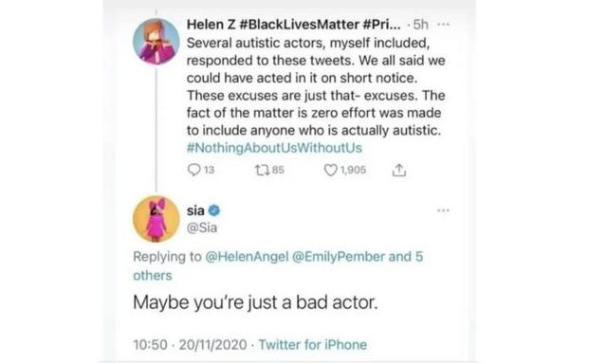Image resolution: width=607 pixels, height=364 pixels.
Task: Open the three-dot menu on Helen Z's tweet
Action: tap(443, 25)
